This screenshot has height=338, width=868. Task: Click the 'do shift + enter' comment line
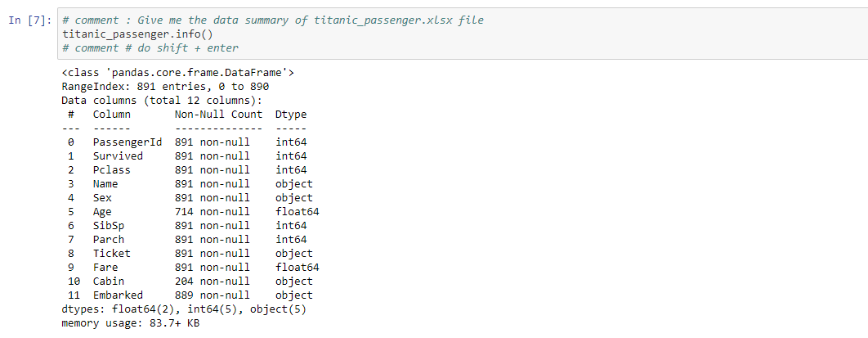(x=150, y=48)
